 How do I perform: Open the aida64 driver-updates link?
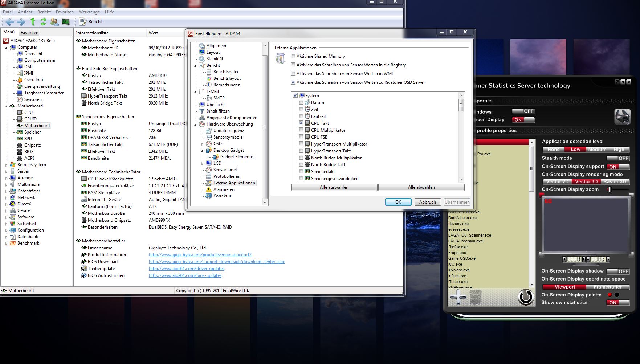pos(187,269)
